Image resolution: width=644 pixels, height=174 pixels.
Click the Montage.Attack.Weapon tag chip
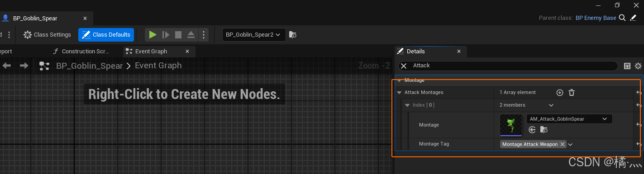(x=533, y=144)
